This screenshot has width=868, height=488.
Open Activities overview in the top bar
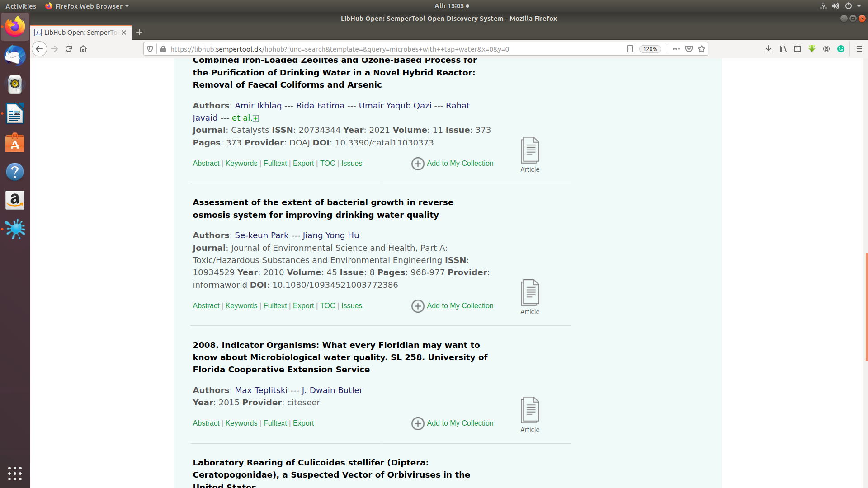tap(21, 6)
